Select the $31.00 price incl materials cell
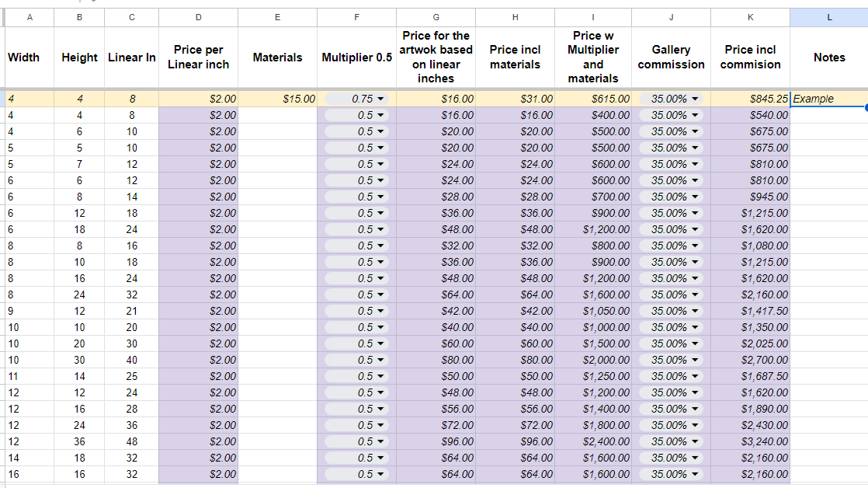 coord(515,99)
